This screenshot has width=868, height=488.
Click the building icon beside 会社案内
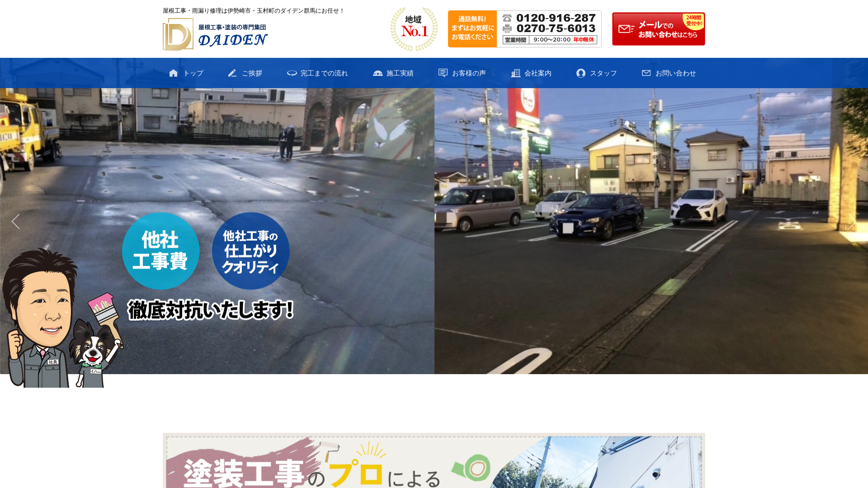pos(515,73)
